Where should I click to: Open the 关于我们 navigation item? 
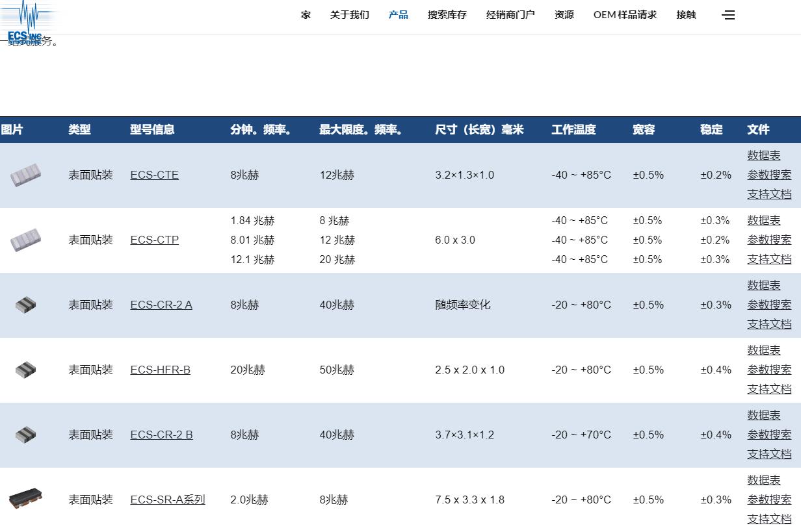click(x=349, y=15)
